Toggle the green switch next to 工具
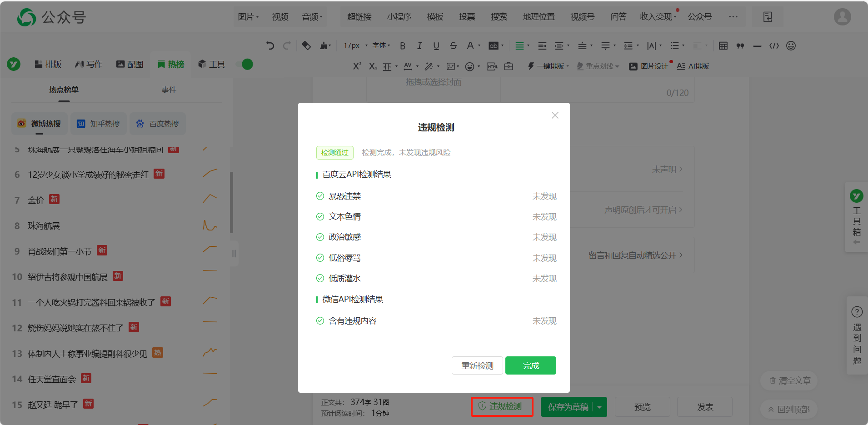This screenshot has width=868, height=425. point(244,64)
